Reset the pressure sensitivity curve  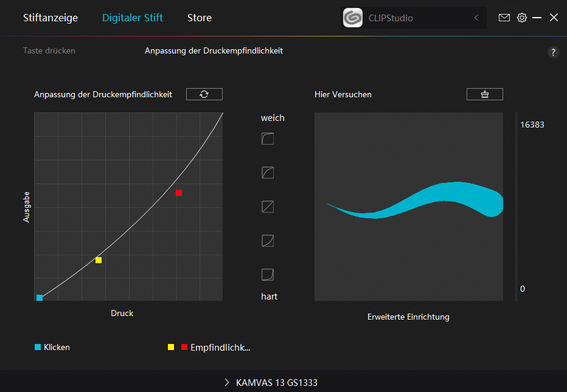(204, 94)
